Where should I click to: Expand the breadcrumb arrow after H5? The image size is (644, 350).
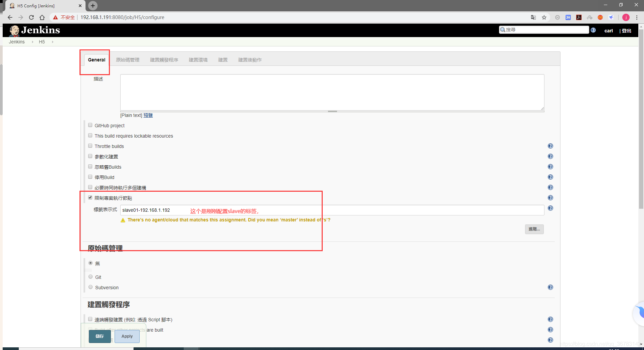tap(52, 42)
